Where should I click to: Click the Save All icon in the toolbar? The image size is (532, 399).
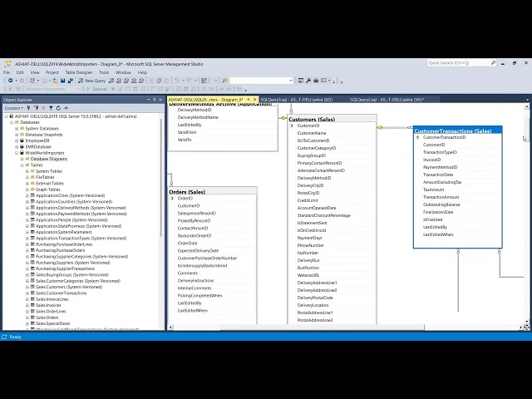[70, 81]
